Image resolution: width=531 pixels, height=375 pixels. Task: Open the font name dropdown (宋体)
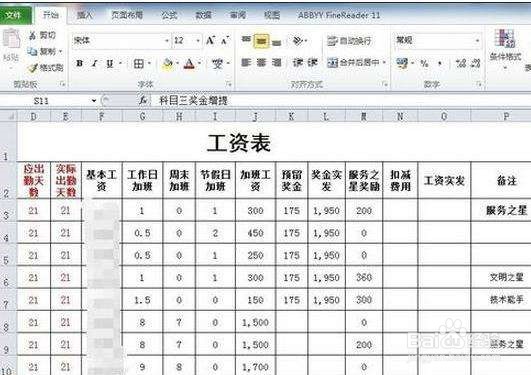coord(167,41)
